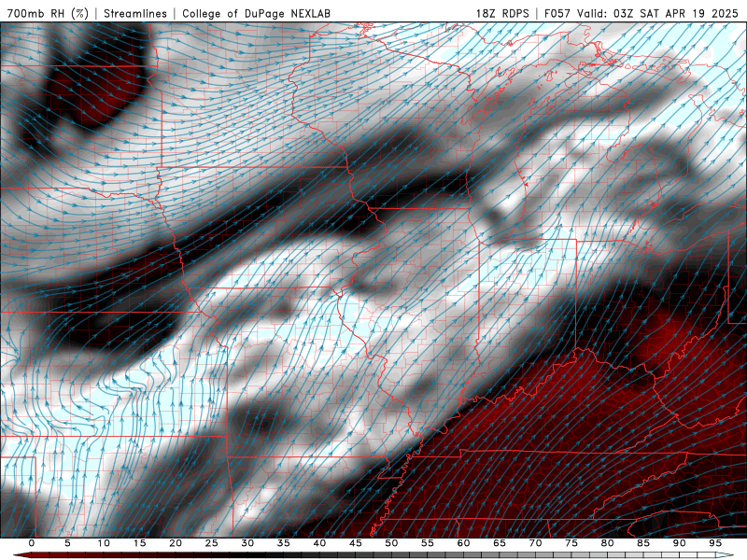Click the "55" color scale label

pos(428,543)
